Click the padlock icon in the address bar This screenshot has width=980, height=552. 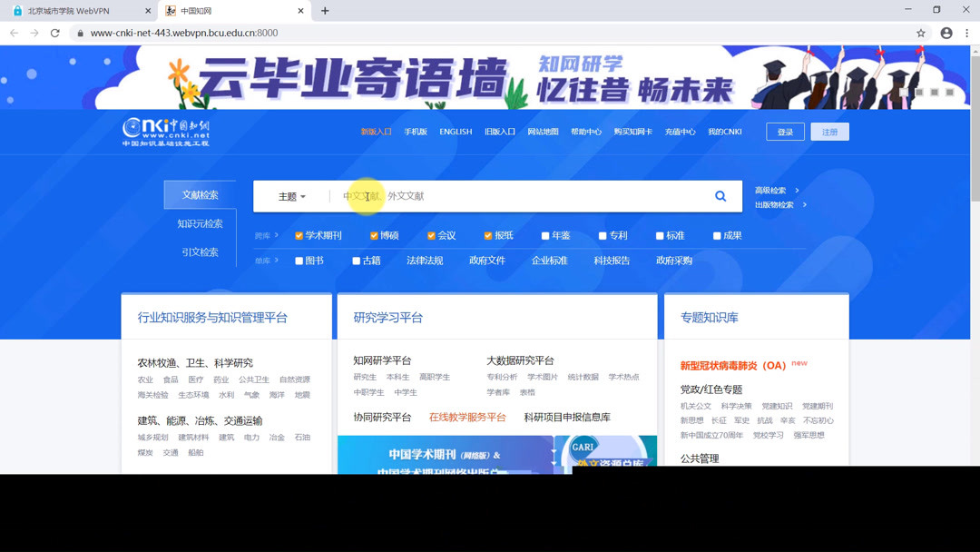click(x=79, y=32)
